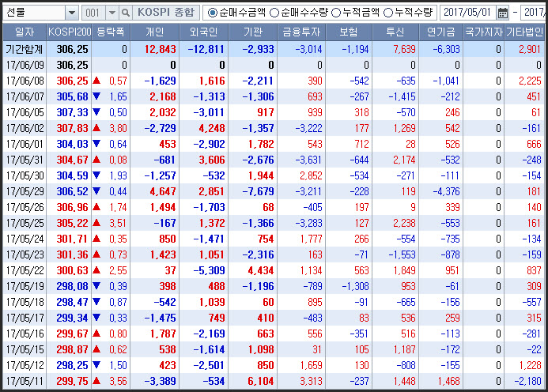Select the 누적금액 radio button
This screenshot has width=548, height=392.
click(x=336, y=13)
